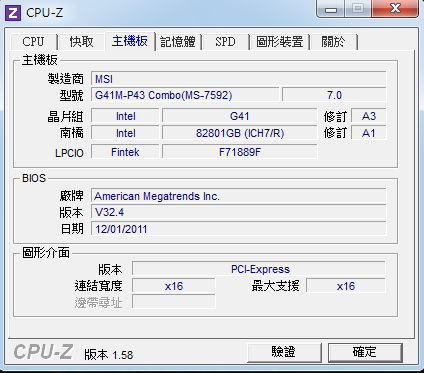The height and width of the screenshot is (373, 424).
Task: Click the chipset vendor Intel field
Action: (x=125, y=116)
